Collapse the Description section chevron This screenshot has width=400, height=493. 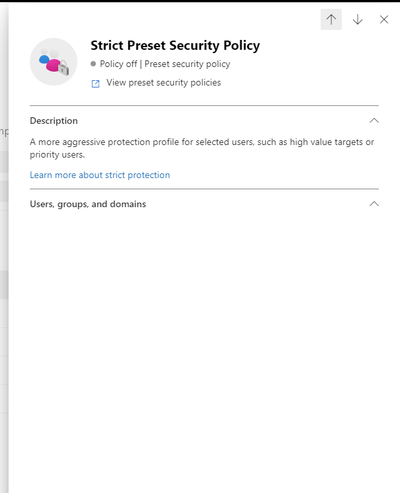374,120
